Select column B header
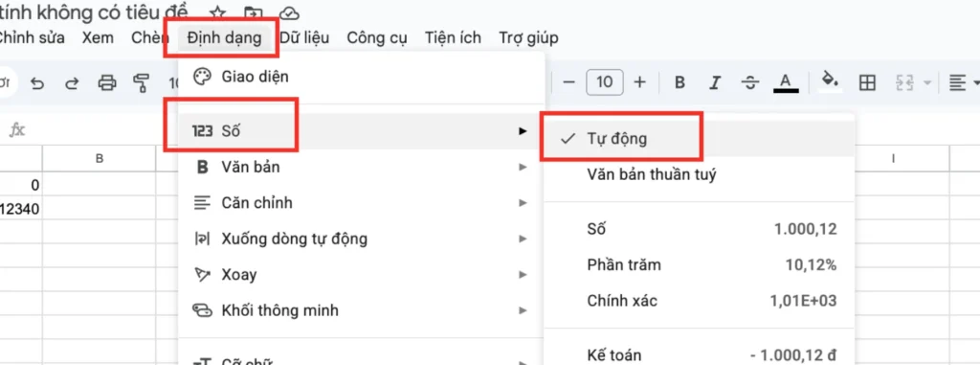 coord(99,159)
